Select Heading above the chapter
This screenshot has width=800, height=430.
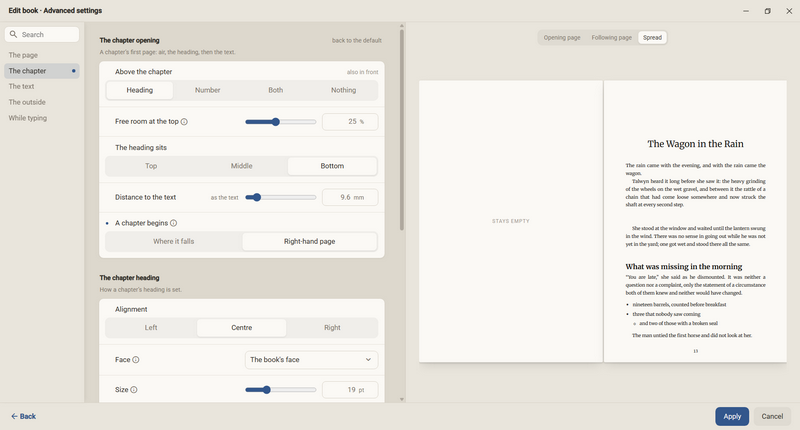coord(140,90)
